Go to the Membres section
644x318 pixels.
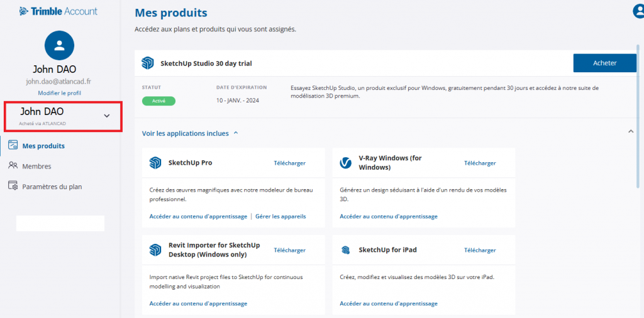36,167
